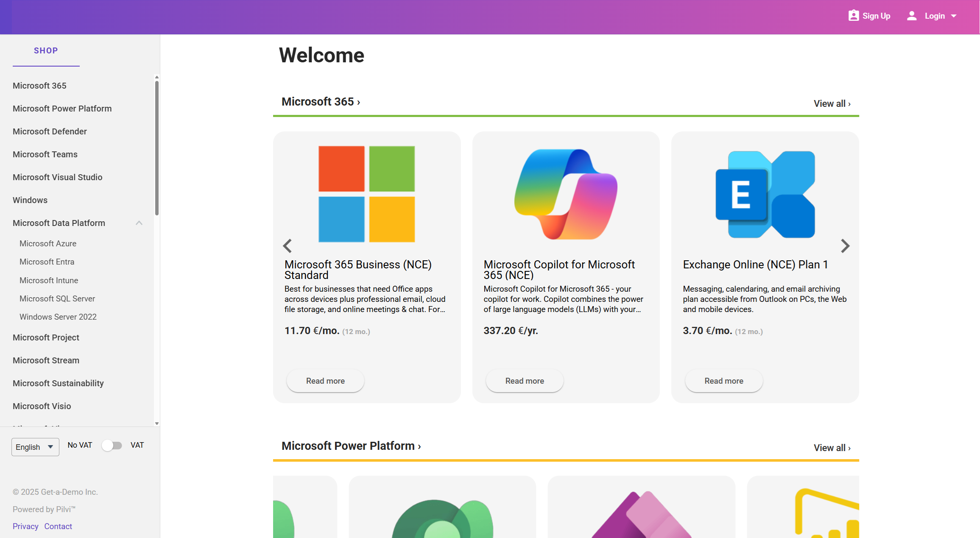Open the Contact link
980x538 pixels.
point(58,526)
